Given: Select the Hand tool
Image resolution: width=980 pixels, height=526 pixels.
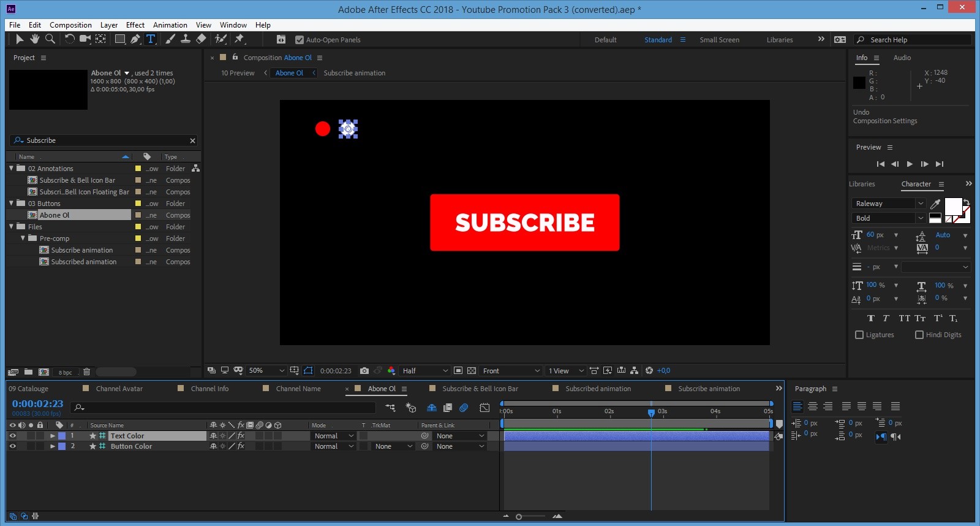Looking at the screenshot, I should pyautogui.click(x=35, y=39).
